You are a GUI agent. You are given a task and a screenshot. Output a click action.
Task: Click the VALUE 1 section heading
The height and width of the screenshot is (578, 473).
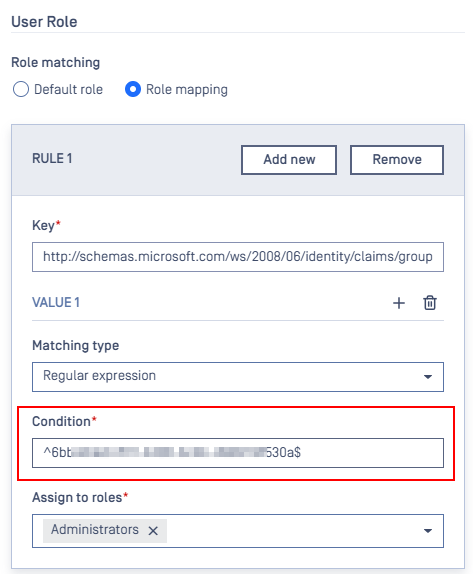click(x=56, y=303)
